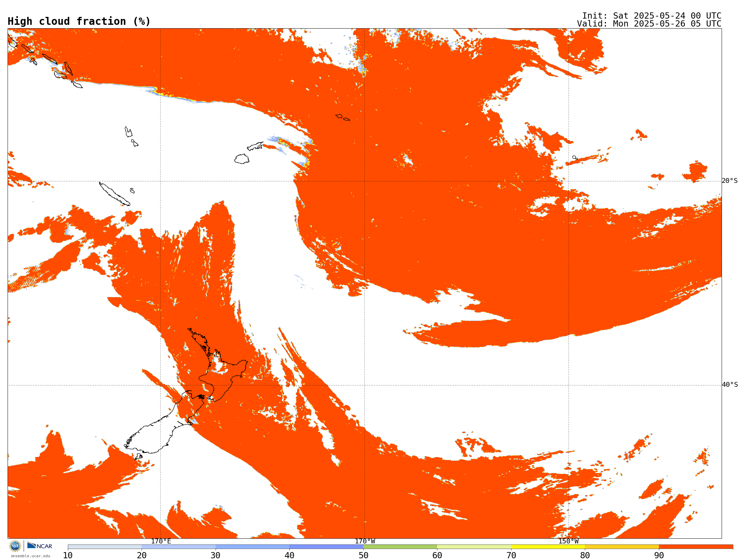Click the 20°S latitude label

pyautogui.click(x=730, y=181)
